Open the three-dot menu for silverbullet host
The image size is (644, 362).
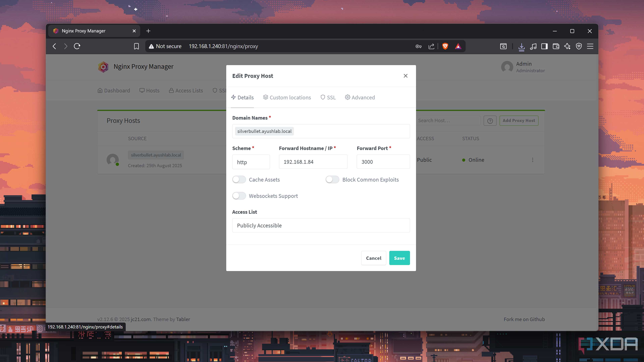533,160
